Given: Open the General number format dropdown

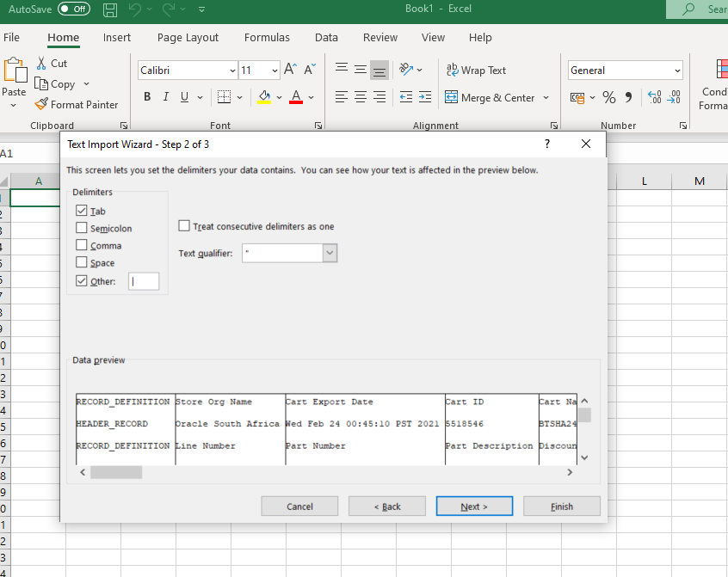Looking at the screenshot, I should point(677,71).
